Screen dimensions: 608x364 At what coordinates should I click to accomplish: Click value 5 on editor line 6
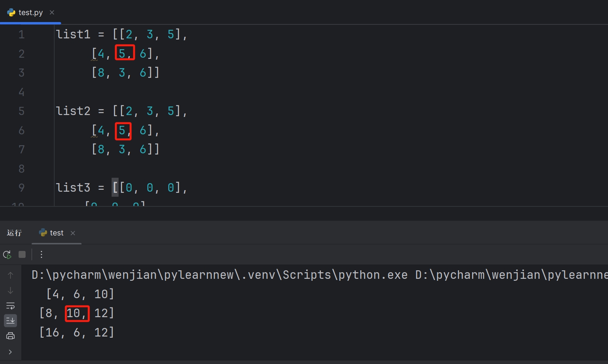tap(122, 130)
